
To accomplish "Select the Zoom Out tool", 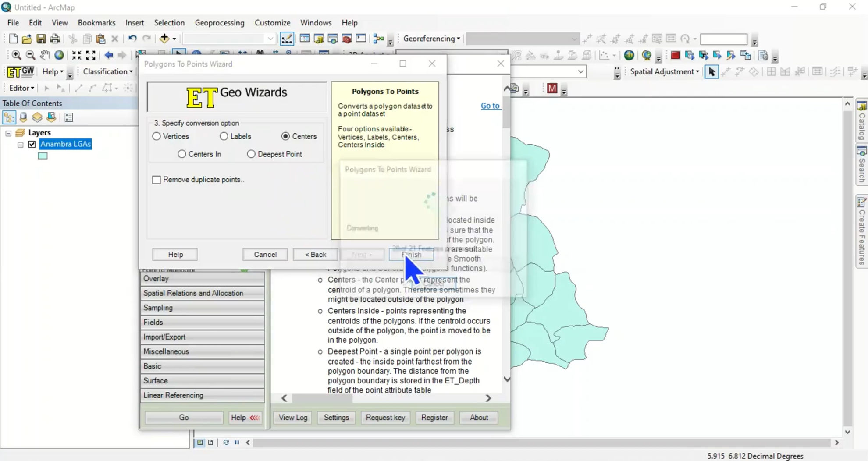I will (30, 55).
